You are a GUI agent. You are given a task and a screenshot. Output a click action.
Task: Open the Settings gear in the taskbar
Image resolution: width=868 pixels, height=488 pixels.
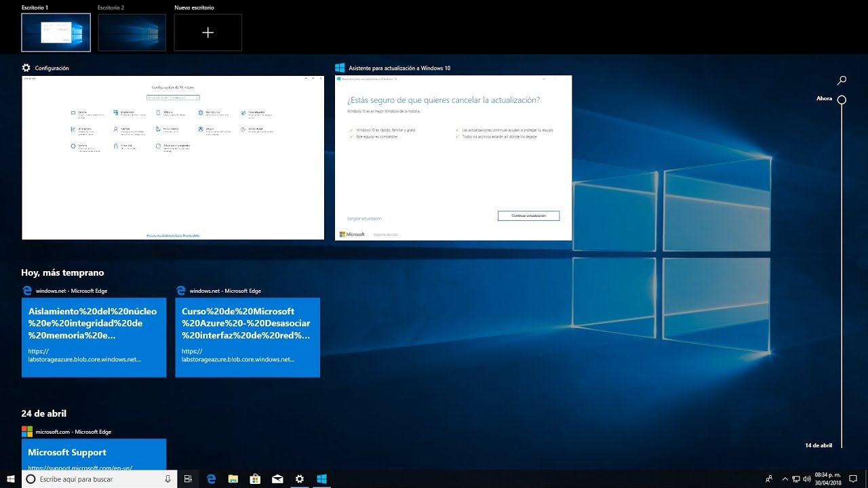[299, 479]
